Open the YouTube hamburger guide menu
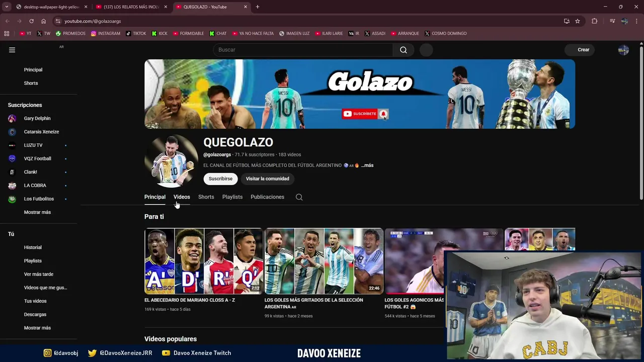 click(12, 50)
